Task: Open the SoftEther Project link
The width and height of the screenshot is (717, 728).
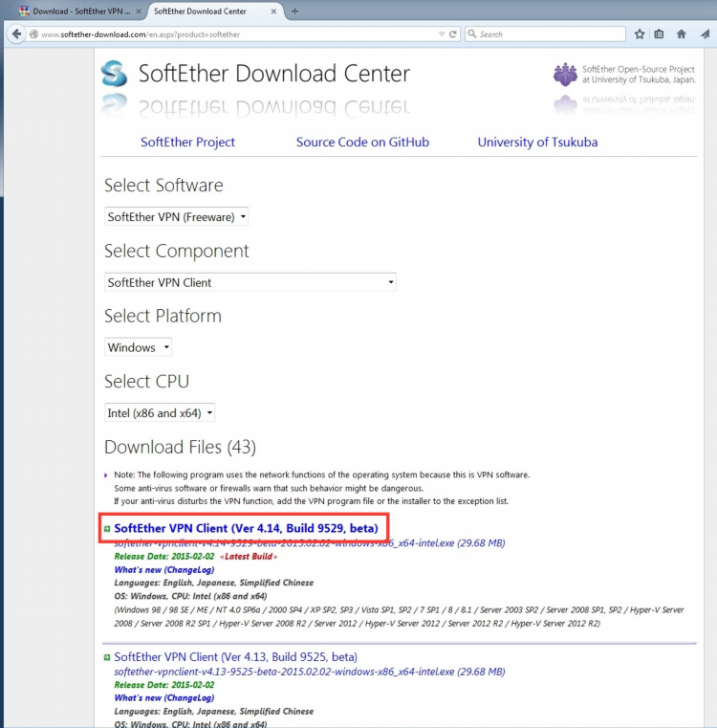Action: [187, 143]
